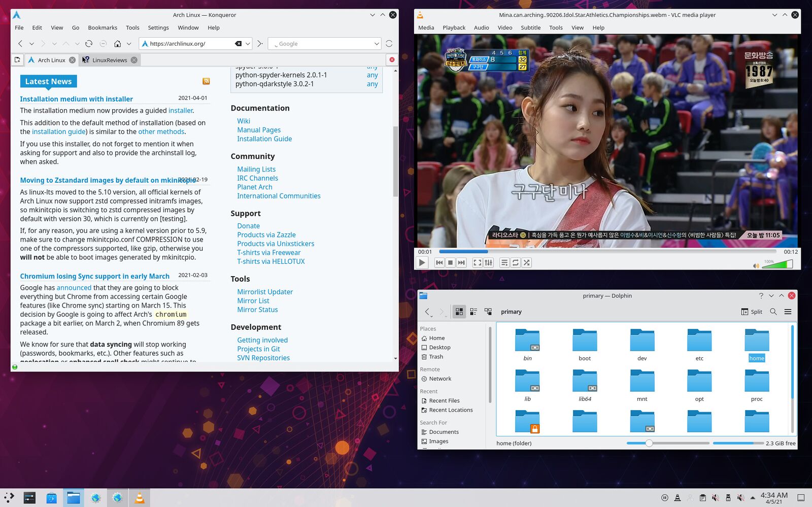This screenshot has width=812, height=507.
Task: Adjust the VLC volume slider
Action: pyautogui.click(x=777, y=264)
